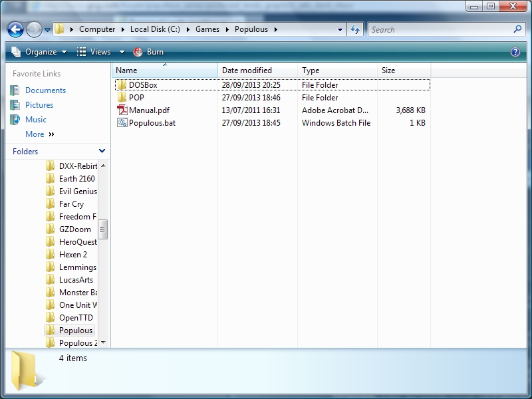
Task: Select Populous folder in tree
Action: pyautogui.click(x=69, y=331)
